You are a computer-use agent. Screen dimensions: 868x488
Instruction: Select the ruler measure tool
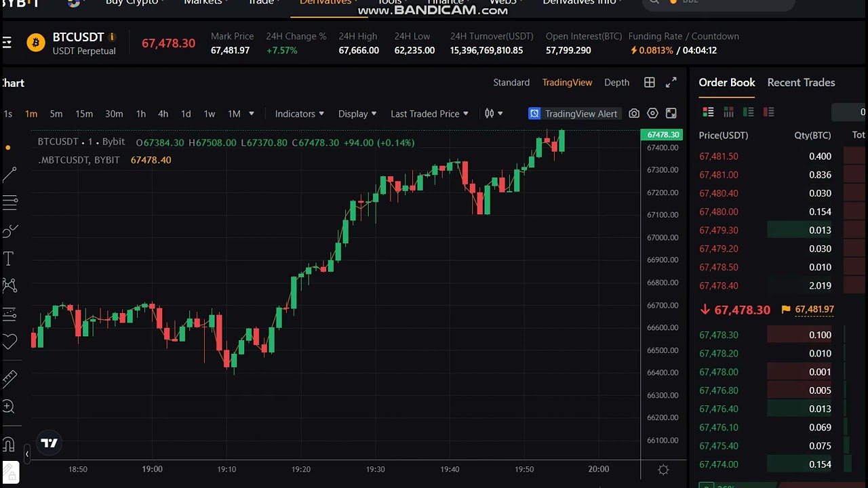pos(9,378)
